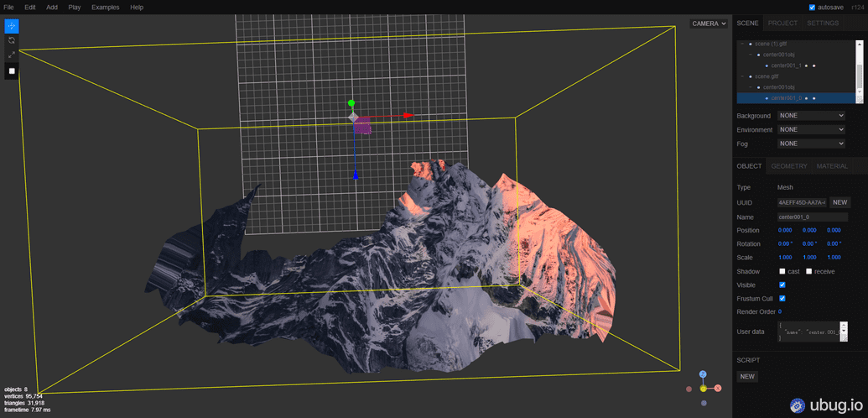
Task: Click NEW button under SCRIPT
Action: (x=747, y=376)
